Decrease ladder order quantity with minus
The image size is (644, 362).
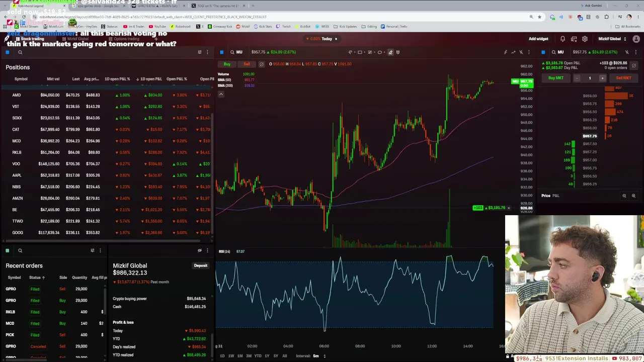577,78
